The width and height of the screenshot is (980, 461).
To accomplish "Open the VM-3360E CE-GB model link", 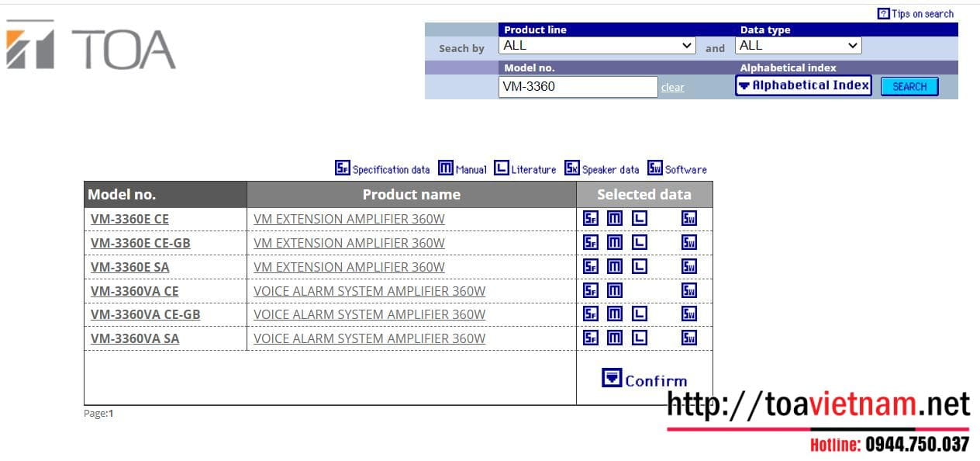I will (x=140, y=243).
